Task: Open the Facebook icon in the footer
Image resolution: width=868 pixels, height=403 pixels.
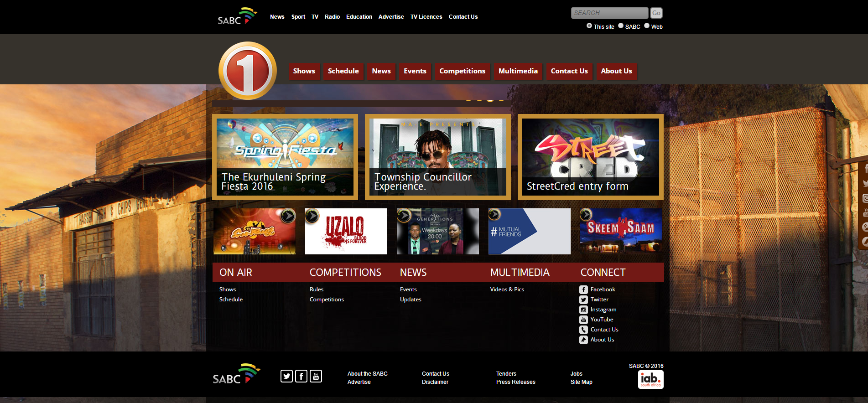Action: coord(301,376)
